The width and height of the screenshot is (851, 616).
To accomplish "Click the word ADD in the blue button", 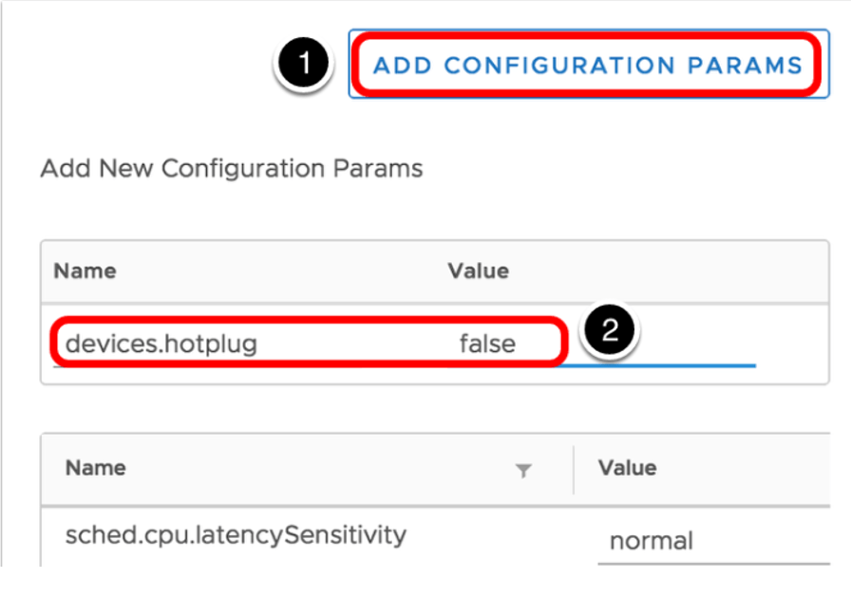I will pyautogui.click(x=403, y=65).
